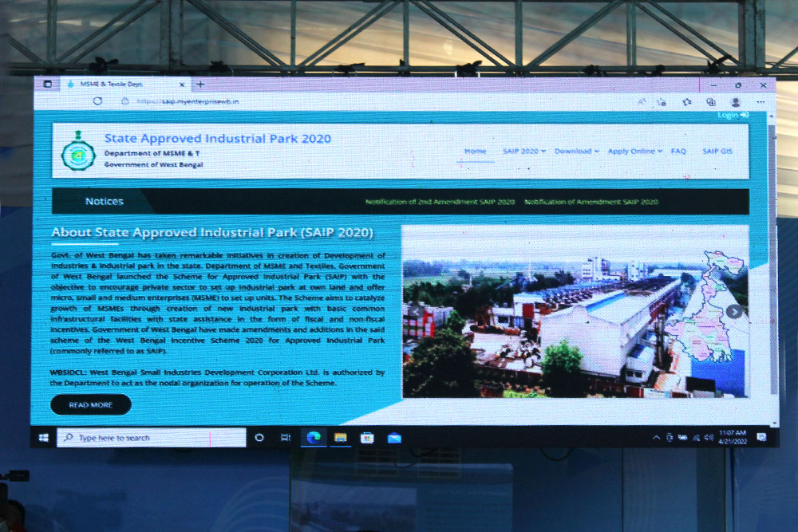Image resolution: width=798 pixels, height=532 pixels.
Task: Open File Explorer from the taskbar
Action: (x=341, y=438)
